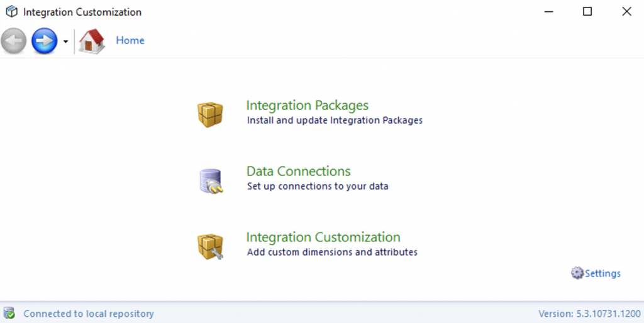Image resolution: width=644 pixels, height=323 pixels.
Task: Click 'Install and update Integration Packages' description
Action: point(335,120)
